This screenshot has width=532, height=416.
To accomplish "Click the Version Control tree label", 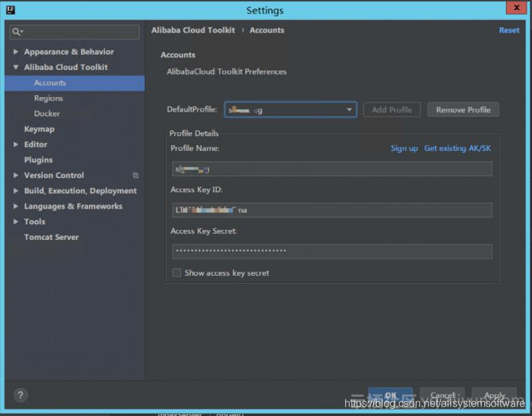I will [x=54, y=175].
